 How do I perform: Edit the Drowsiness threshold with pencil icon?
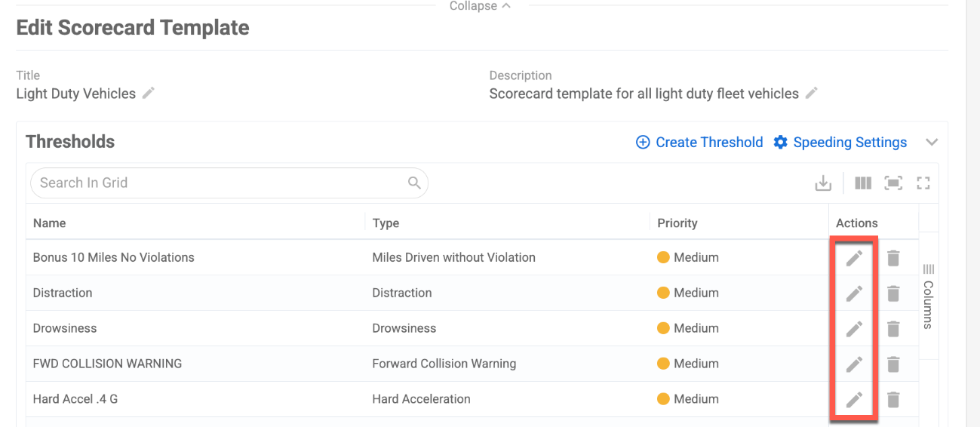(x=854, y=329)
